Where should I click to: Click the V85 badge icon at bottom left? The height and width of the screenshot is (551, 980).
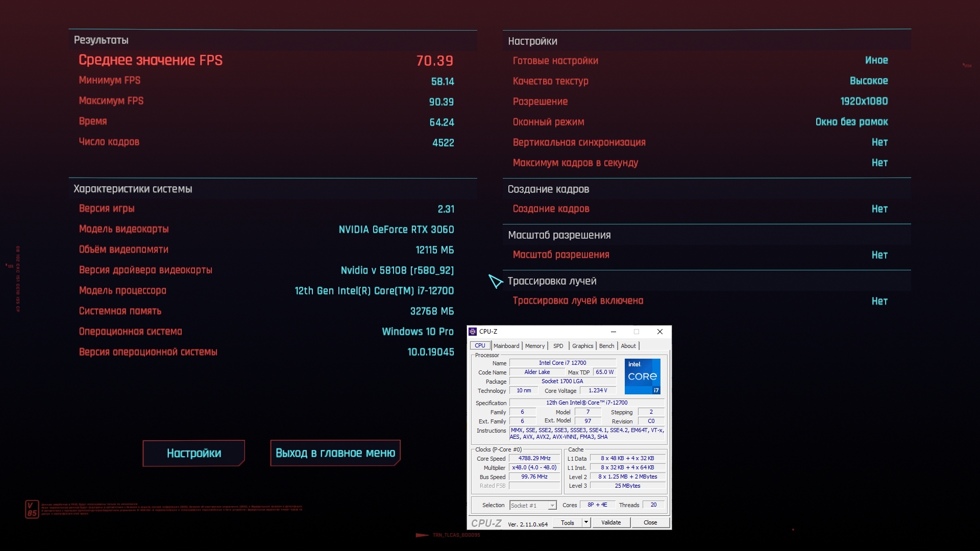click(32, 509)
